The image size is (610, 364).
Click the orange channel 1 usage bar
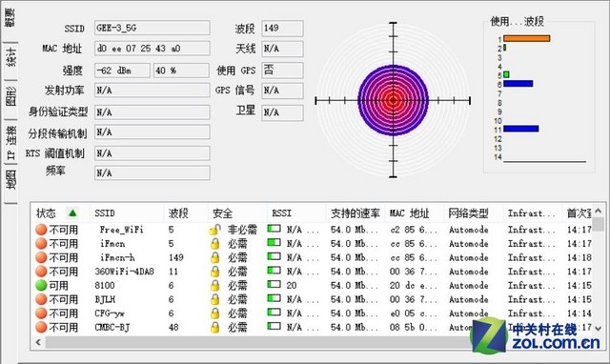[527, 38]
